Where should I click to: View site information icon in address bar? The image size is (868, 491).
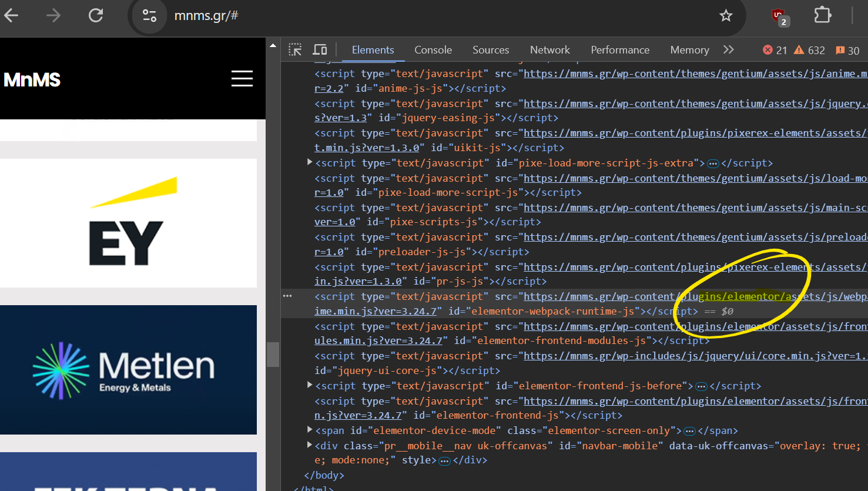coord(149,16)
